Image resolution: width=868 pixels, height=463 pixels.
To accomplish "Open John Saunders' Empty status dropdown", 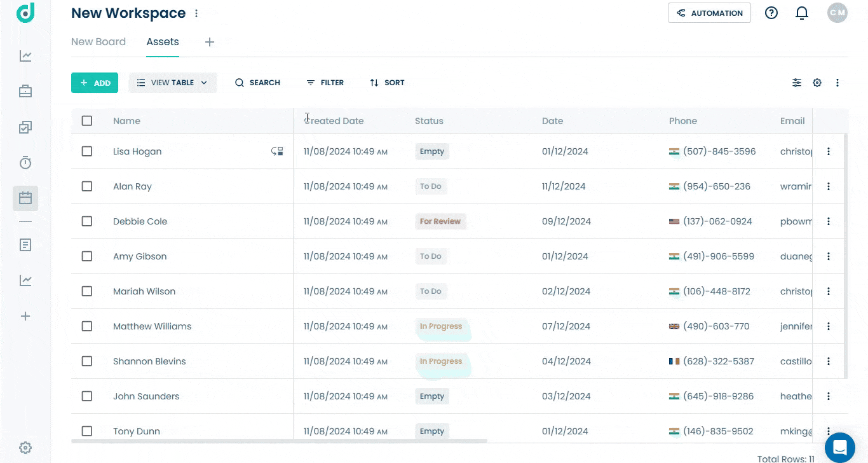I will click(x=432, y=396).
